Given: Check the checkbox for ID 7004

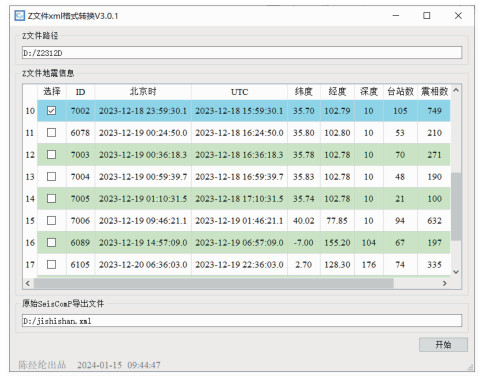Looking at the screenshot, I should [x=51, y=177].
